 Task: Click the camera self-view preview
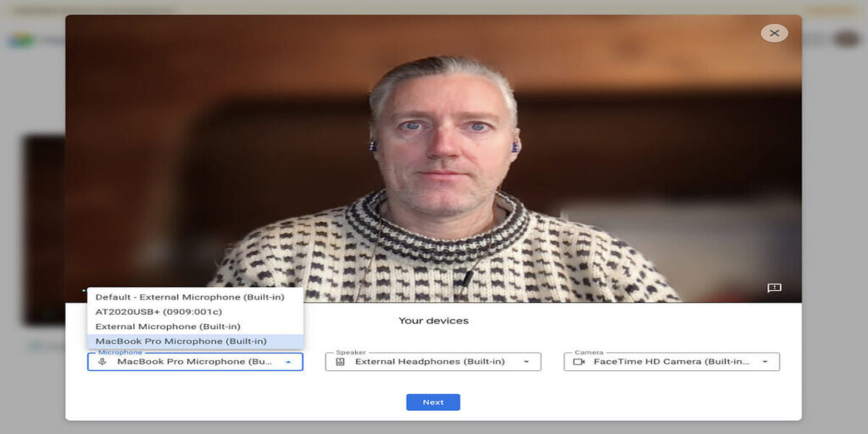click(434, 159)
